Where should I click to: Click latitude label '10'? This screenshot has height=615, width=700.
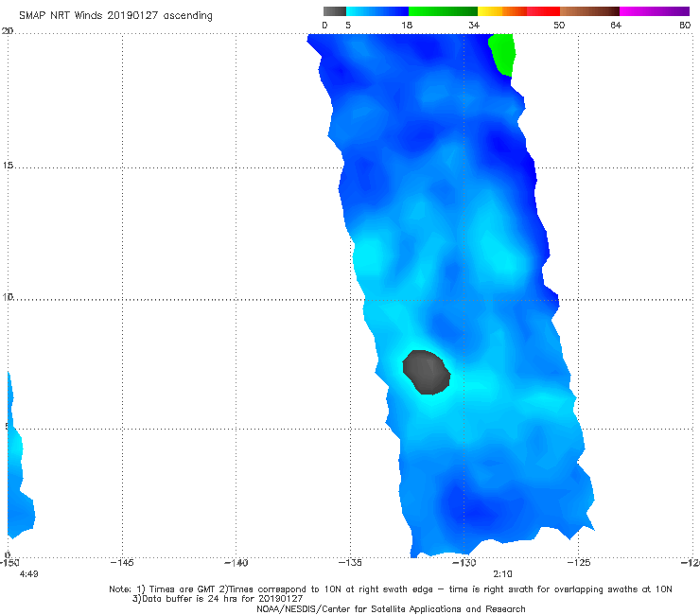8,296
